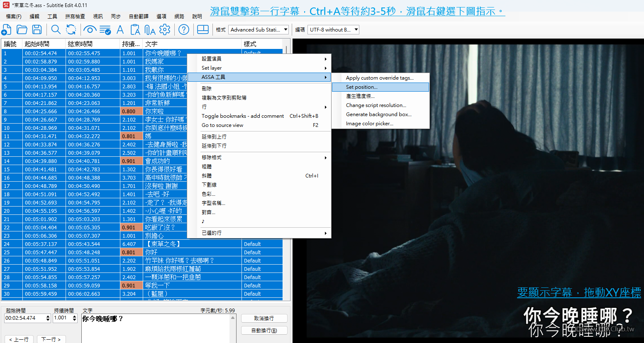Screen dimensions: 644x343
Task: Choose Go to source view
Action: pyautogui.click(x=259, y=125)
